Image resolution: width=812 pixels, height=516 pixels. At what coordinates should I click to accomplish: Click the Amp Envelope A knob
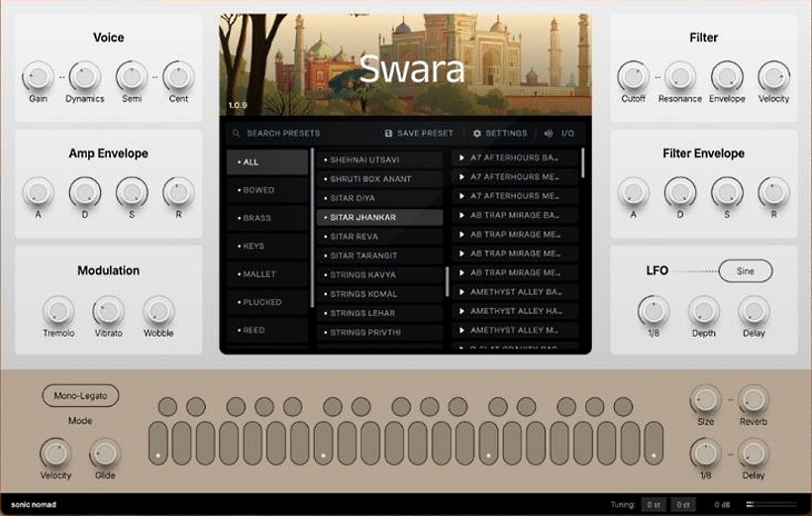coord(39,192)
